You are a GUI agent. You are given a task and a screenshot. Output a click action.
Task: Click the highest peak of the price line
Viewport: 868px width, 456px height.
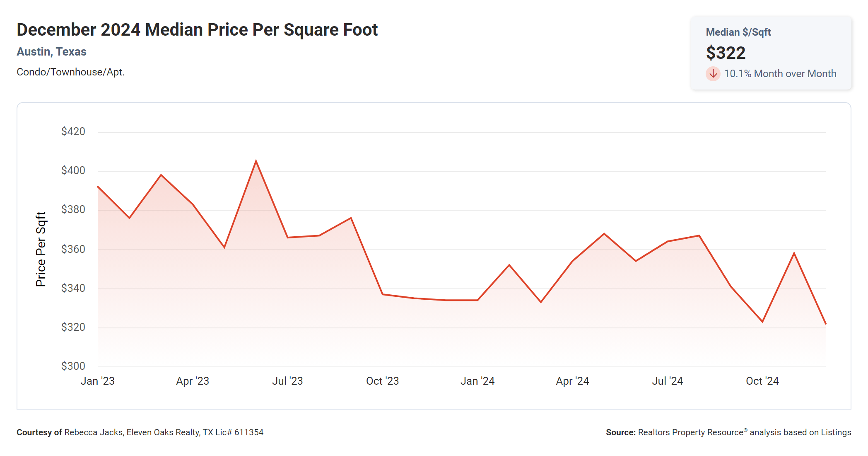click(256, 161)
